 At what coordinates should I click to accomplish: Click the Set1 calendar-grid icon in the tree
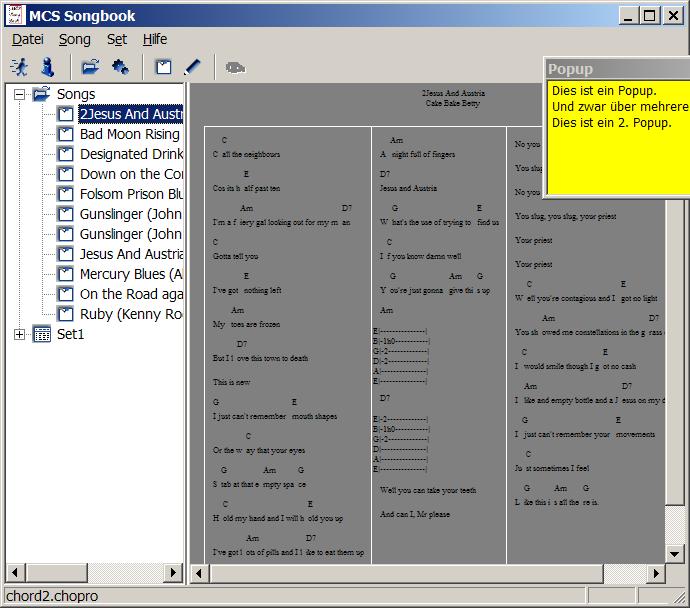coord(42,334)
